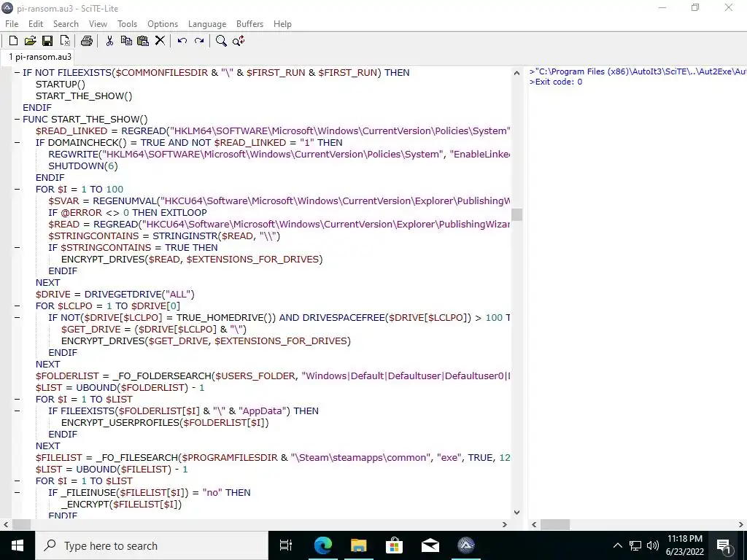Viewport: 747px width, 560px height.
Task: Open the Edit menu
Action: click(x=36, y=24)
